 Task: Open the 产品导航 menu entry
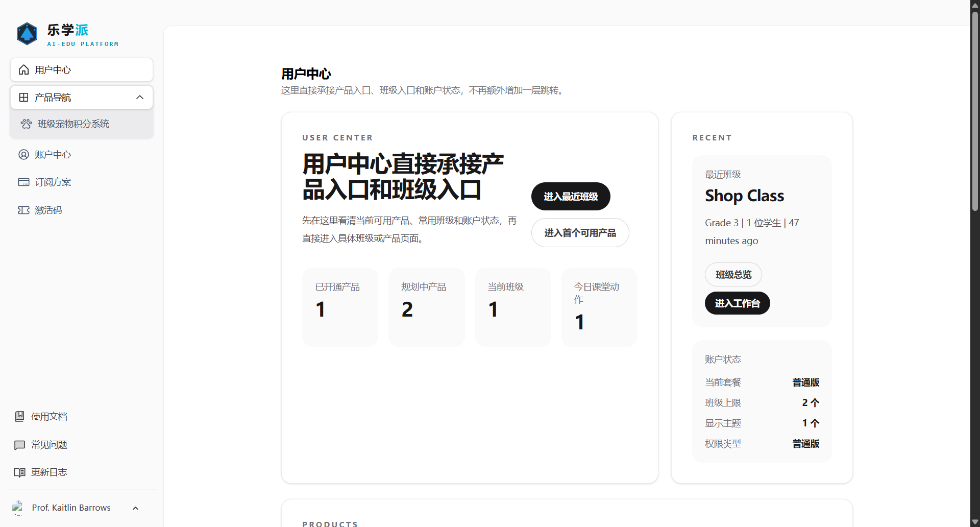[x=53, y=97]
